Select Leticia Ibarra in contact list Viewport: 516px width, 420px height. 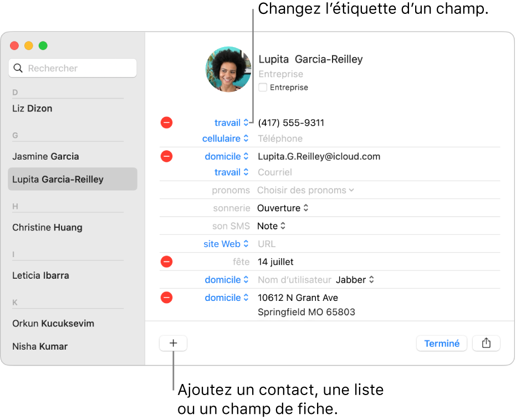pos(41,275)
